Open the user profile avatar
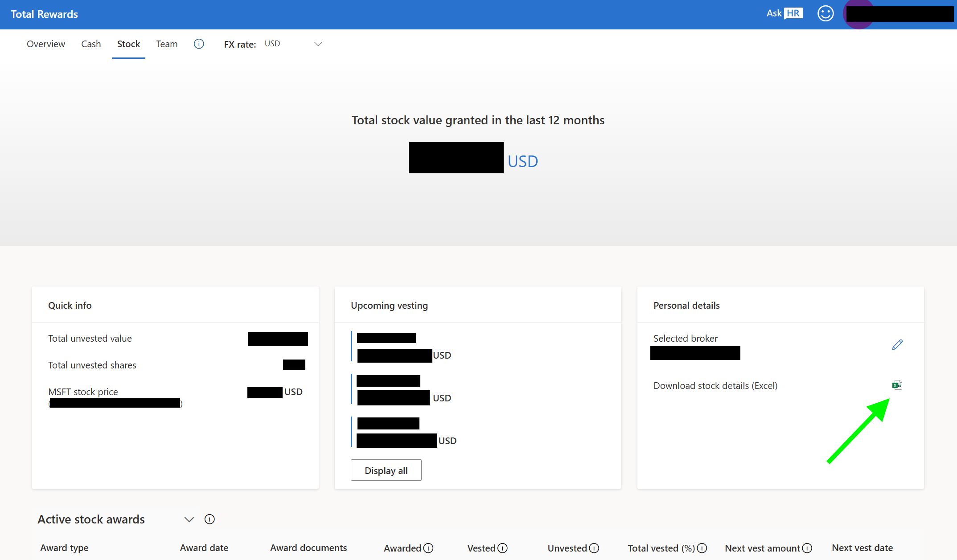The height and width of the screenshot is (560, 957). tap(858, 14)
